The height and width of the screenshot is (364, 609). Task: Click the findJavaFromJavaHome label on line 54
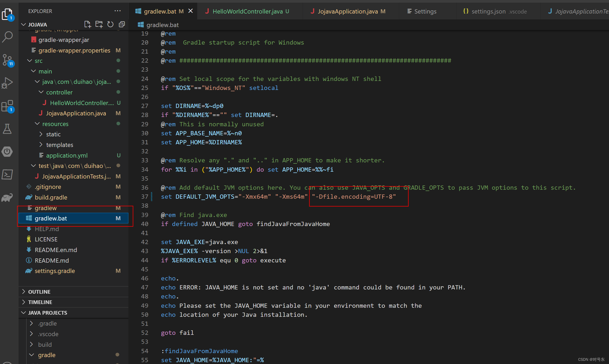(x=201, y=351)
